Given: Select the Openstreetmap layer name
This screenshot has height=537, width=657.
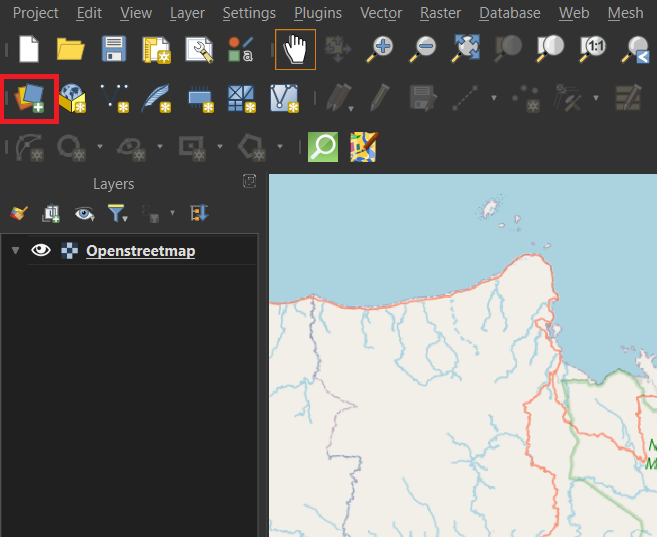Looking at the screenshot, I should click(140, 251).
